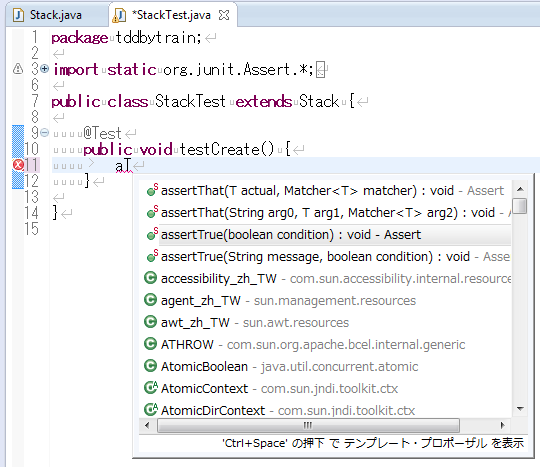
Task: Click the static method icon beside assertThat(String arg0
Action: coord(152,212)
